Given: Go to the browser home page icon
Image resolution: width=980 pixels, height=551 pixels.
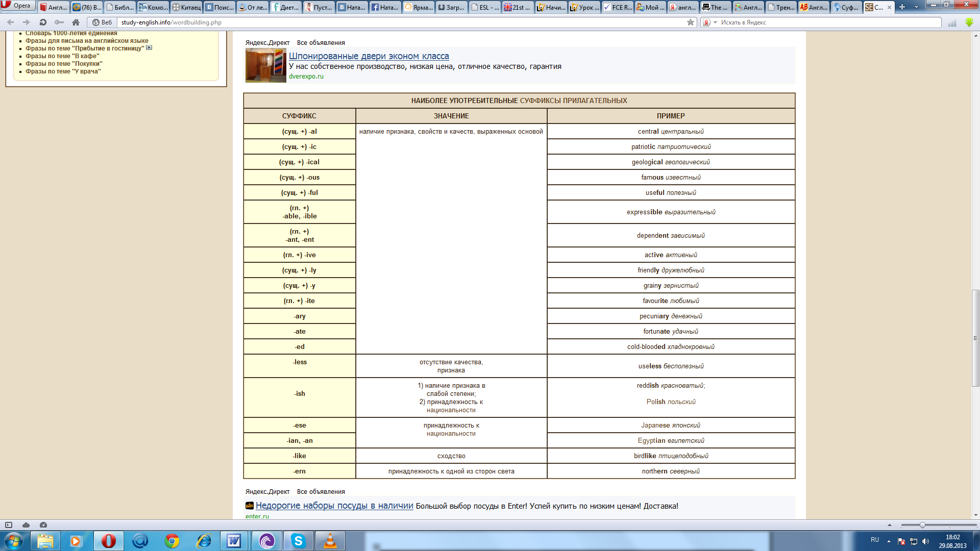Looking at the screenshot, I should (76, 22).
